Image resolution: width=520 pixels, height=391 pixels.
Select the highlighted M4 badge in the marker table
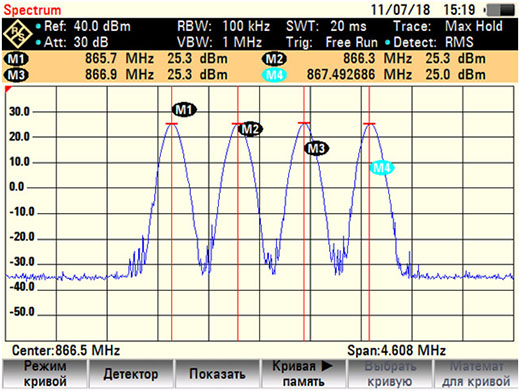[x=274, y=75]
